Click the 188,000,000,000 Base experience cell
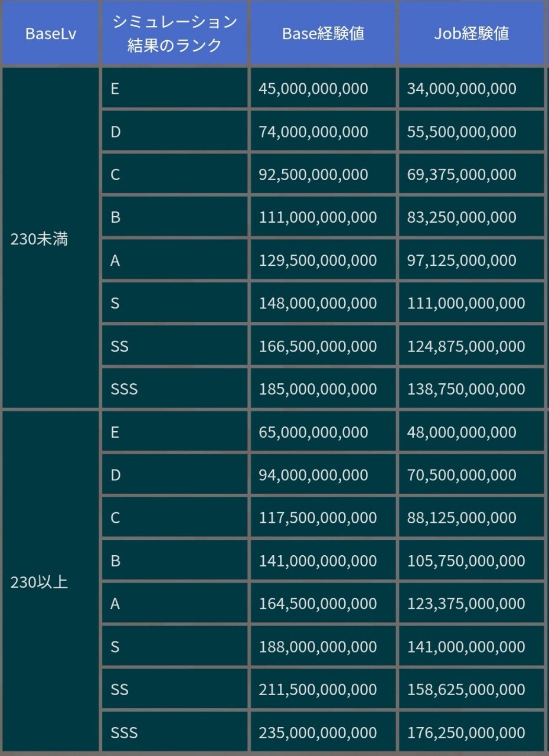This screenshot has height=756, width=549. pyautogui.click(x=318, y=647)
